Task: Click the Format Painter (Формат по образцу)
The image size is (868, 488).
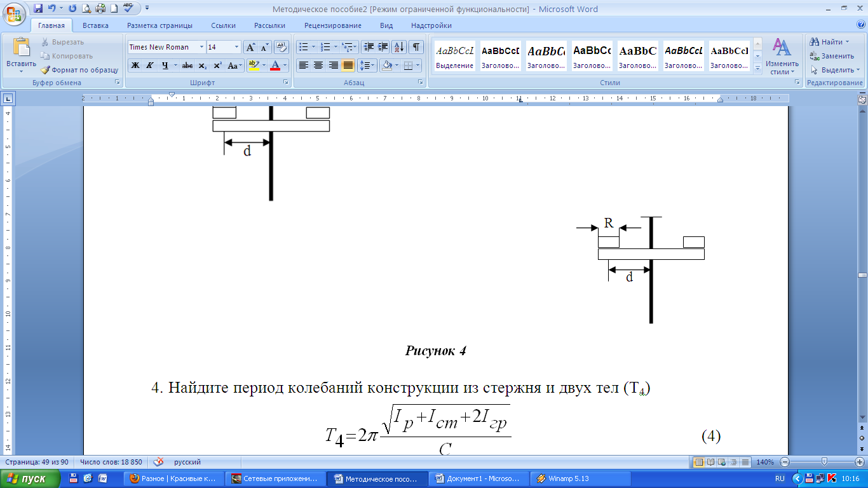Action: [x=79, y=70]
